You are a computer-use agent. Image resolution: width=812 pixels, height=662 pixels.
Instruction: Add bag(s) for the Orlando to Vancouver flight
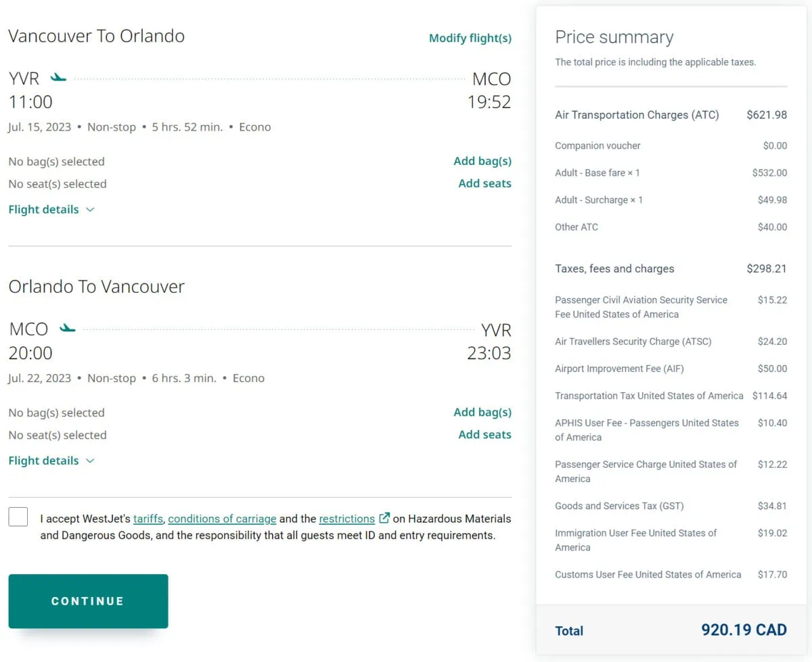click(x=482, y=412)
